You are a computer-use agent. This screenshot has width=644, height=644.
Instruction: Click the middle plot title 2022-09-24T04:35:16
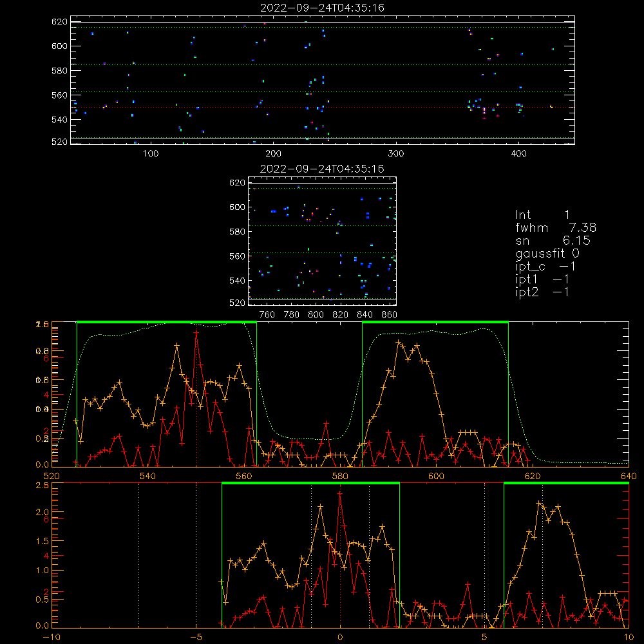pos(323,169)
